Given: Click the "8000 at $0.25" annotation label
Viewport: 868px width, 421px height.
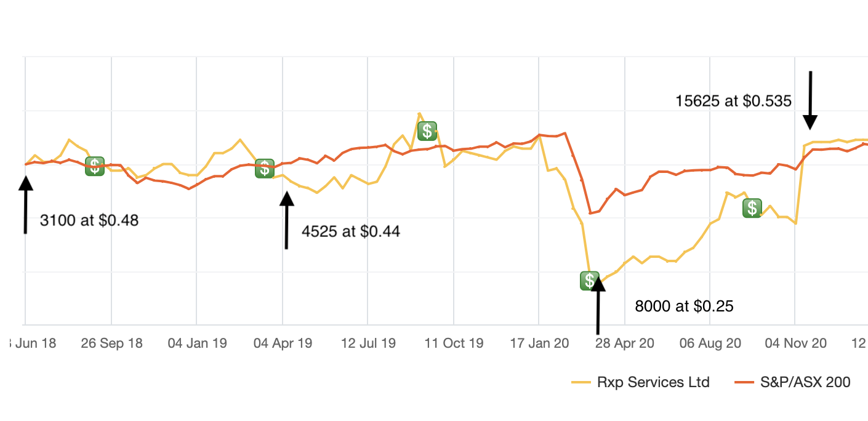Looking at the screenshot, I should tap(684, 306).
